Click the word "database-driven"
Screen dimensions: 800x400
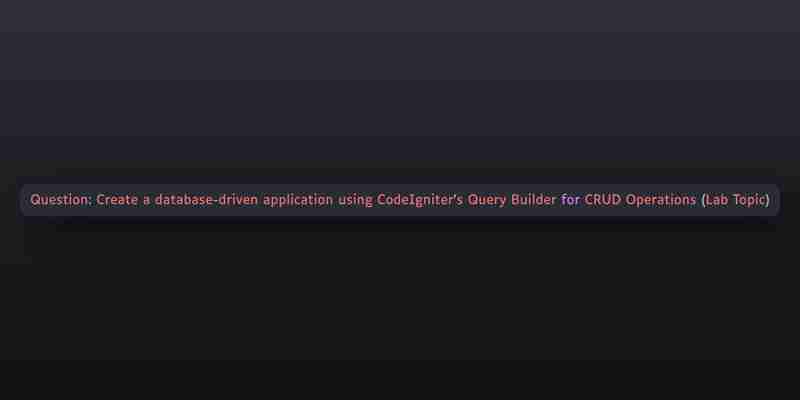(x=206, y=200)
